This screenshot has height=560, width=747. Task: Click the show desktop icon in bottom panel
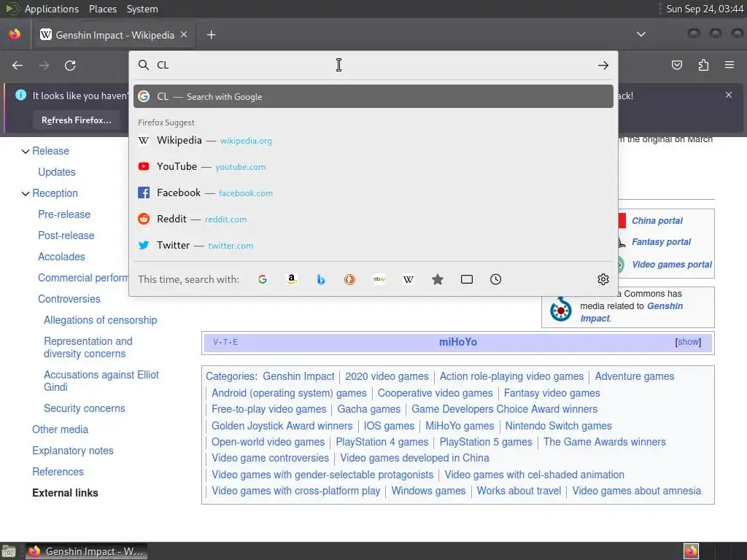[x=8, y=551]
